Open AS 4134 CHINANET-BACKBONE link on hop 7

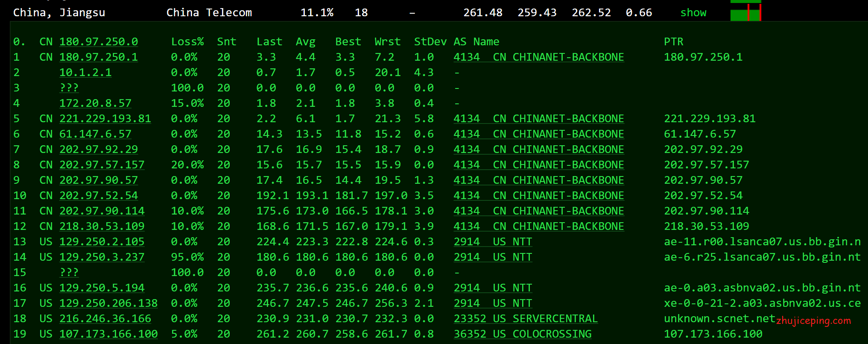539,150
